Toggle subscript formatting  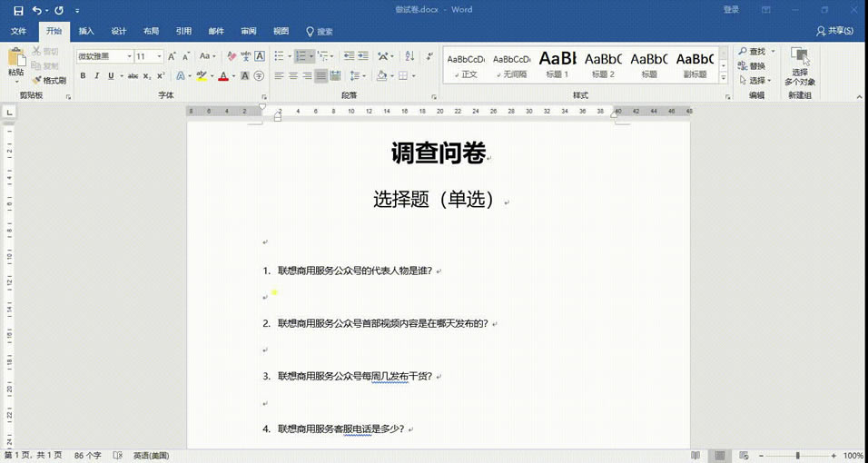tap(147, 76)
